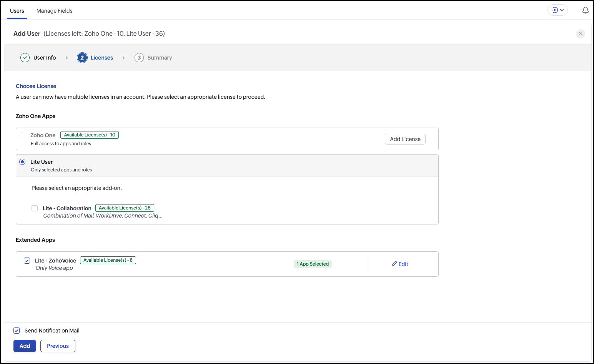The height and width of the screenshot is (364, 594).
Task: Click the '1 App Selected' badge
Action: click(x=313, y=264)
